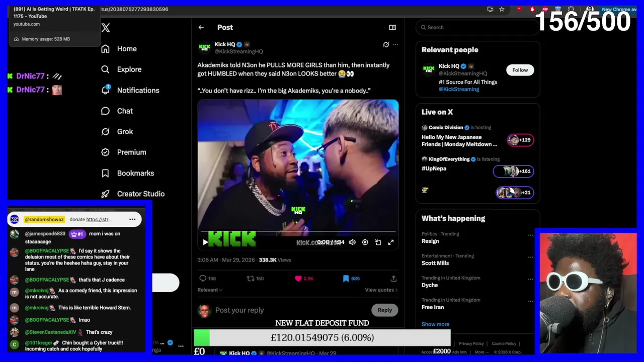Click the install app icon in address bar

(x=490, y=9)
